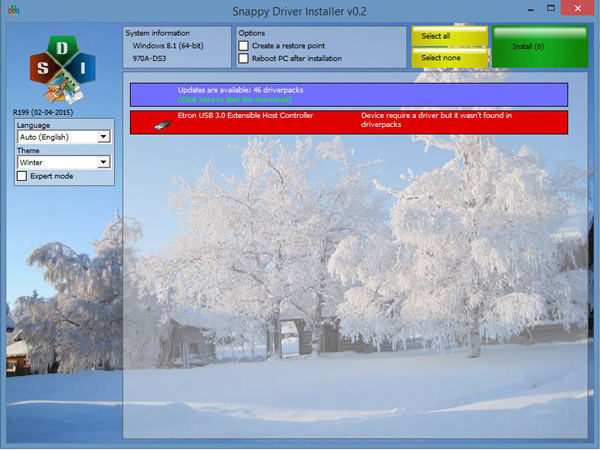The image size is (600, 450).
Task: Click here to start the download link
Action: click(235, 99)
